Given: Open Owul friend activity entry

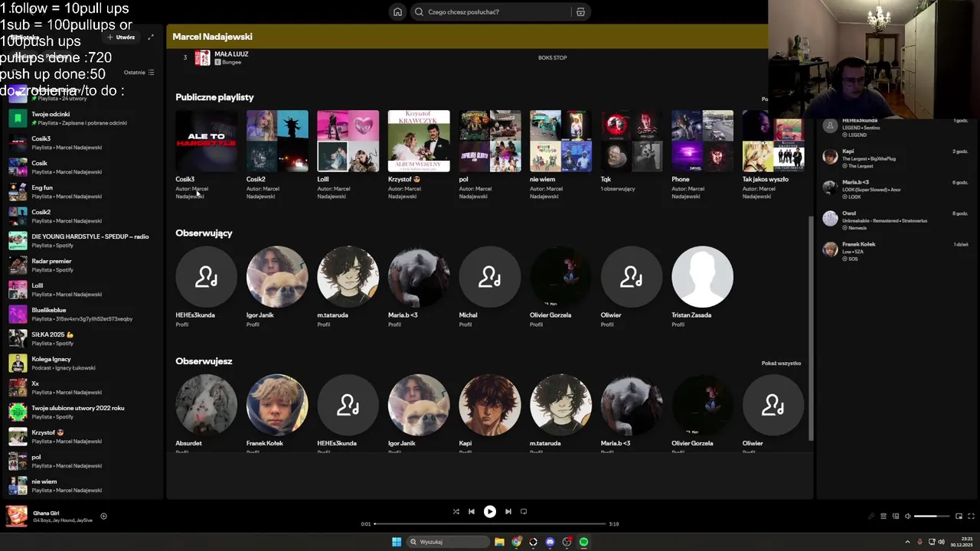Looking at the screenshot, I should [x=894, y=220].
